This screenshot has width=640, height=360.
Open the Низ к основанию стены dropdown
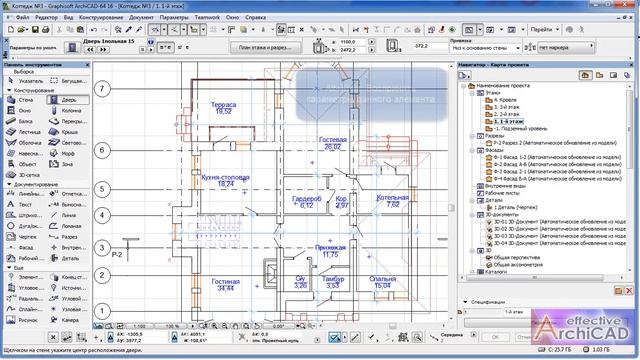coord(486,48)
